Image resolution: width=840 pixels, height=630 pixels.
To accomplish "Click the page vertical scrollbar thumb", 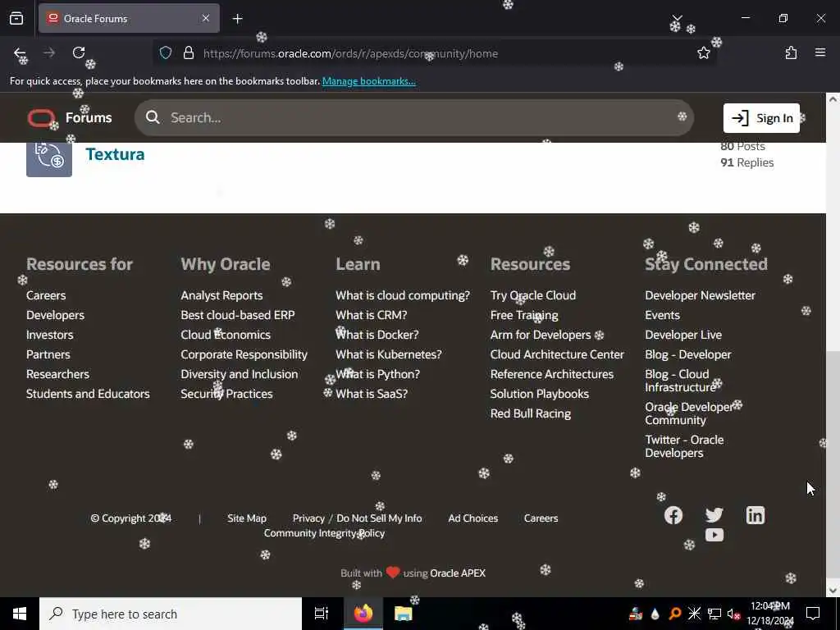I will pyautogui.click(x=833, y=466).
